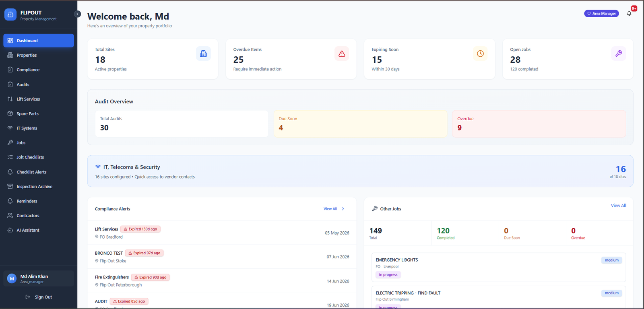Viewport: 644px width, 309px height.
Task: Click the Reminders bell icon in sidebar
Action: (10, 201)
